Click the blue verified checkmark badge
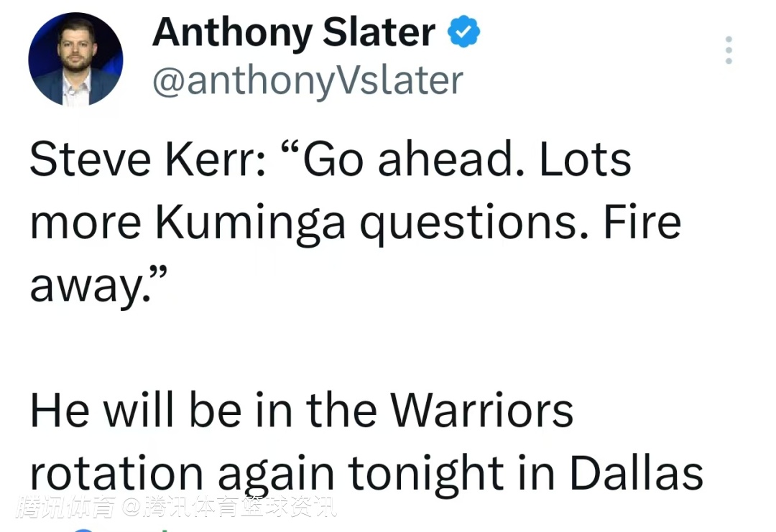776x532 pixels. tap(464, 33)
